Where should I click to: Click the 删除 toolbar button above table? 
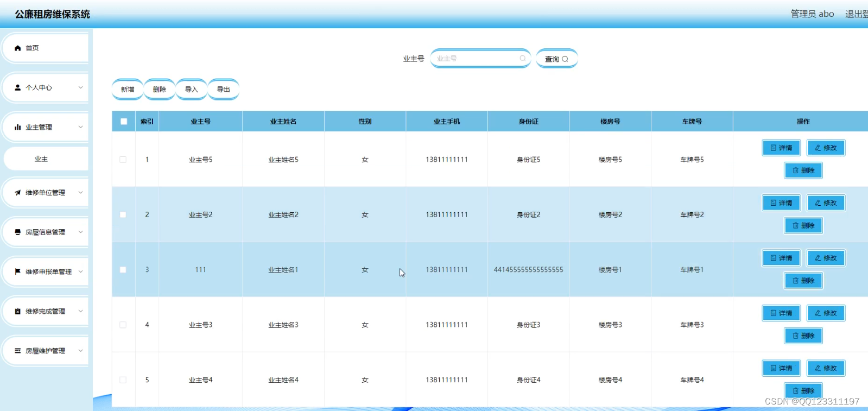point(160,90)
